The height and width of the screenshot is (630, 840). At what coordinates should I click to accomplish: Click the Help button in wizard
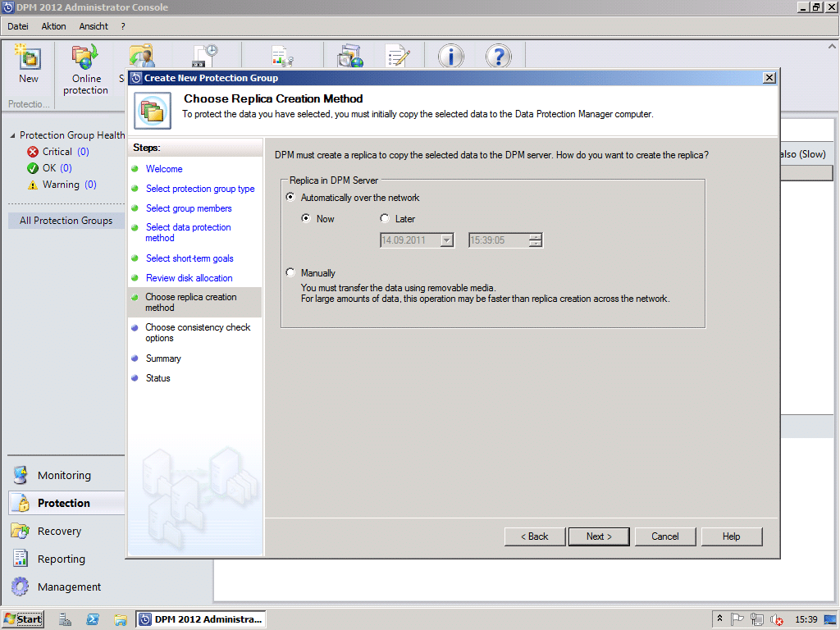click(x=731, y=536)
